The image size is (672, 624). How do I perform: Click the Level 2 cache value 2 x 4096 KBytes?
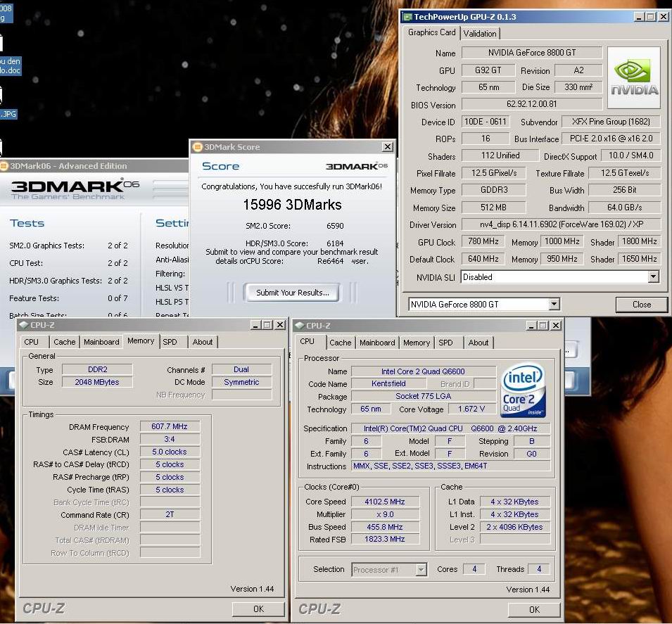[514, 527]
